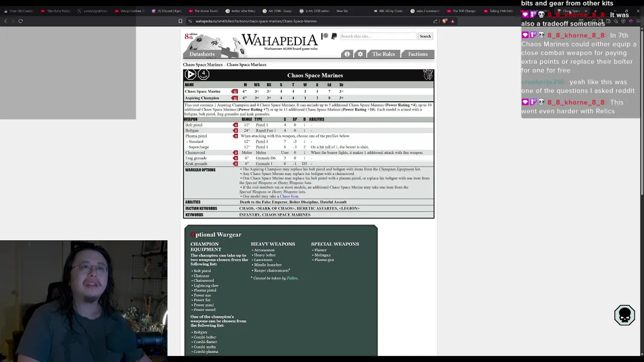Click the PayPal donate icon
644x362 pixels.
(x=334, y=36)
